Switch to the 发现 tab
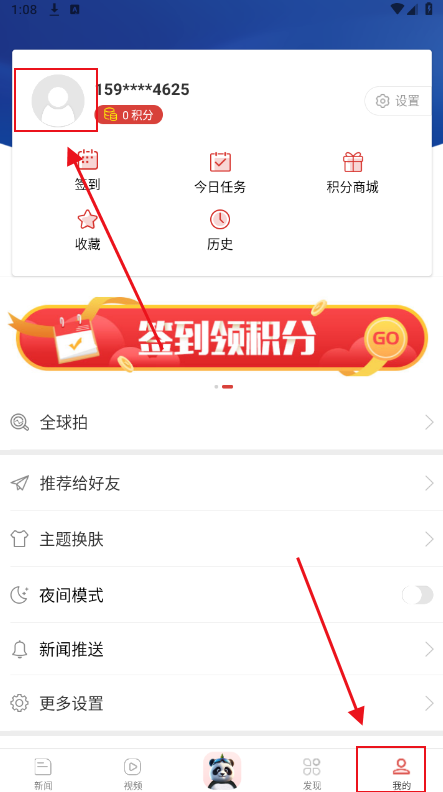 [x=312, y=773]
